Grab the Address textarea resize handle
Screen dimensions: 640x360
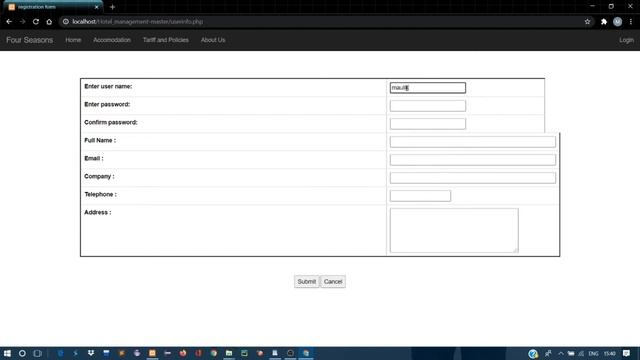pyautogui.click(x=516, y=250)
